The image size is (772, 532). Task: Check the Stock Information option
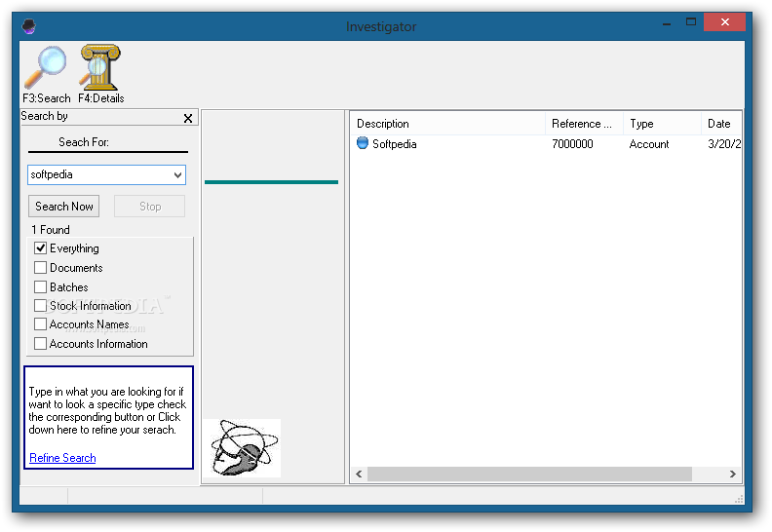(x=40, y=306)
